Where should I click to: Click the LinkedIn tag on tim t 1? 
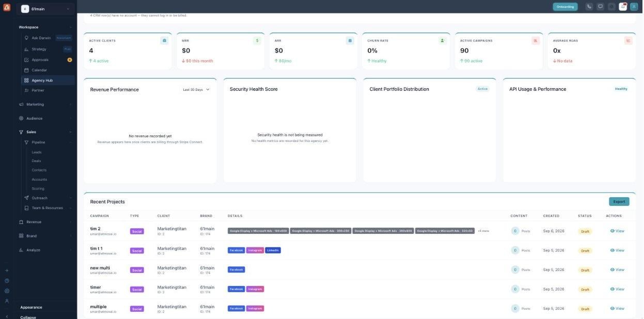273,250
